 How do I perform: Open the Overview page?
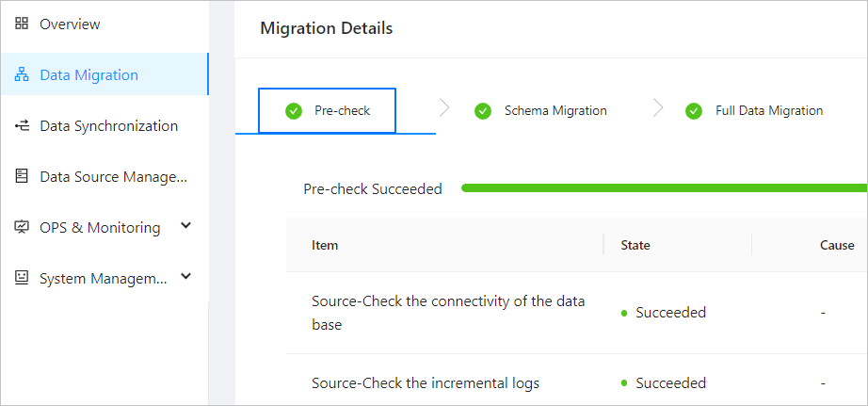click(x=70, y=24)
